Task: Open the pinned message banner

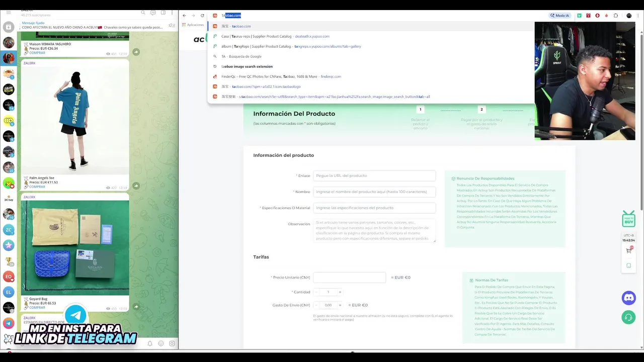Action: click(x=92, y=25)
